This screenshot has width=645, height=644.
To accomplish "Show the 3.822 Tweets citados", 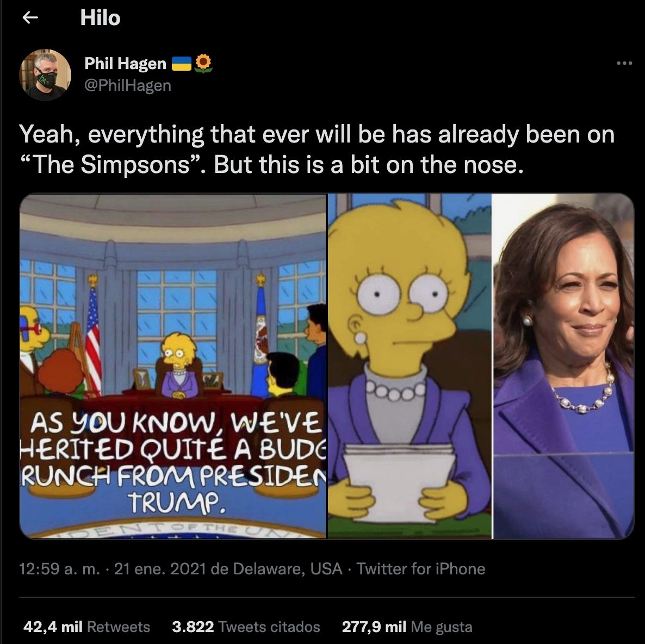I will pyautogui.click(x=246, y=627).
